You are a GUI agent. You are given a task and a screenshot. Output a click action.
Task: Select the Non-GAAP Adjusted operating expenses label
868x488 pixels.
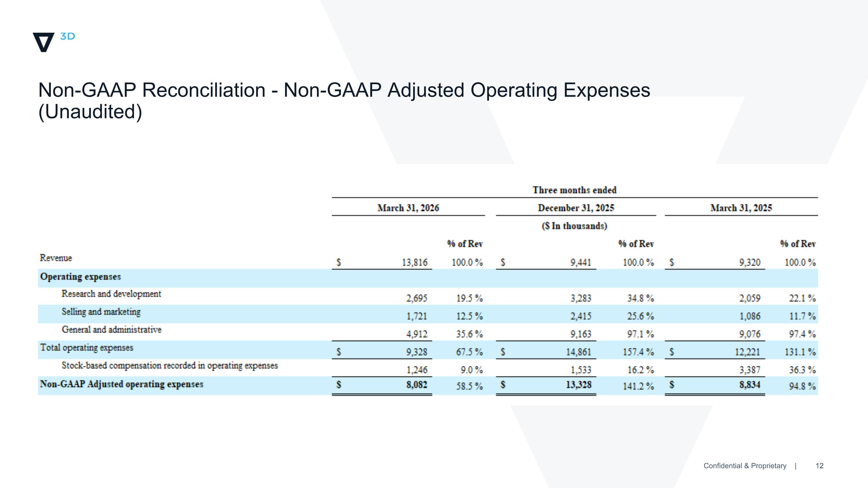[122, 384]
